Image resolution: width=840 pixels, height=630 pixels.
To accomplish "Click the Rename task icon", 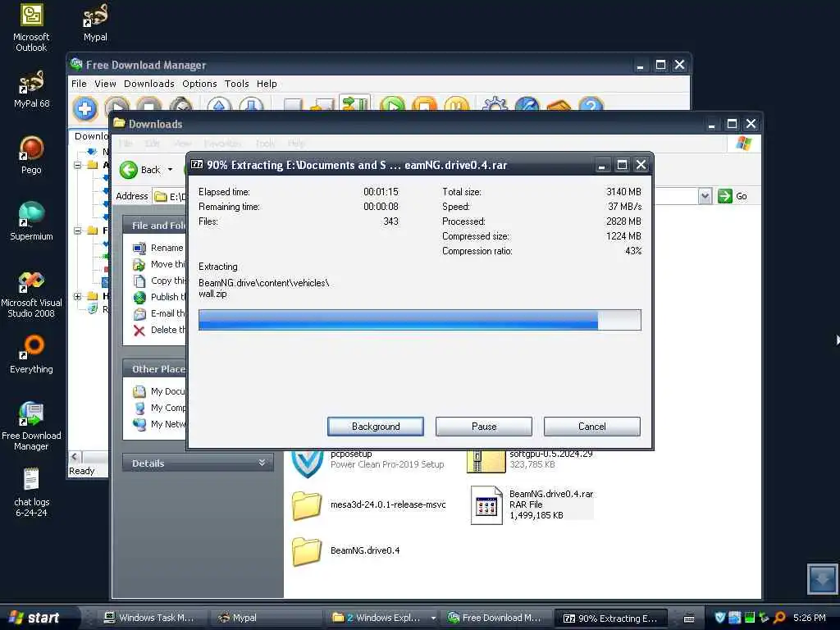I will coord(139,248).
